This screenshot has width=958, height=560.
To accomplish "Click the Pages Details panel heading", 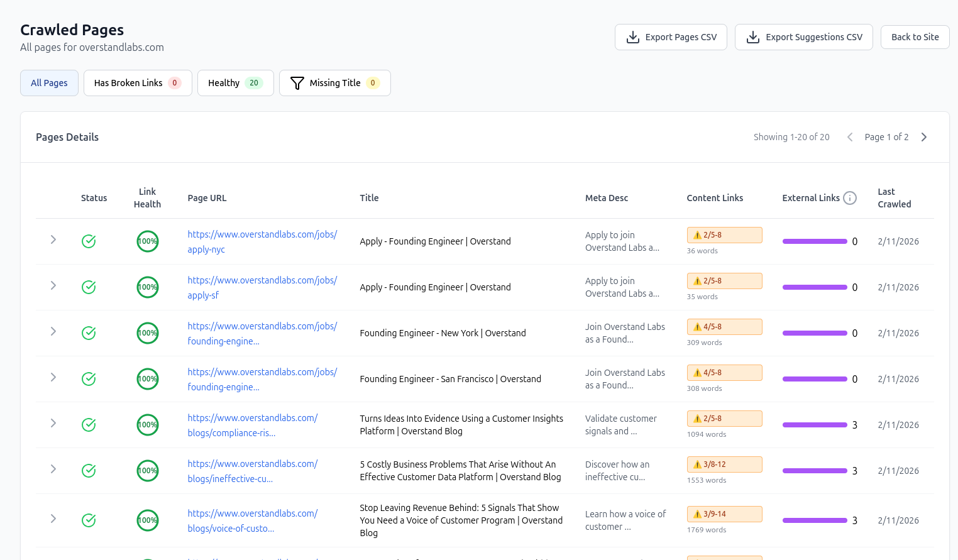I will click(67, 136).
